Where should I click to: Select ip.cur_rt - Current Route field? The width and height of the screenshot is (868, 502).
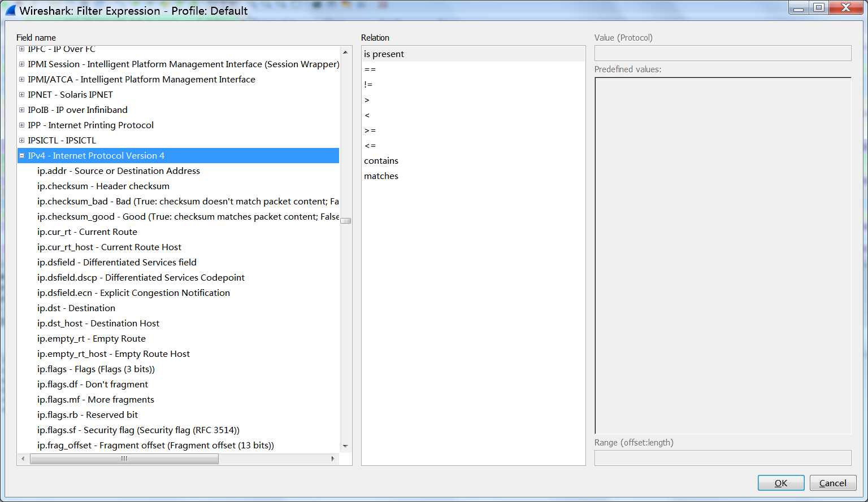tap(87, 232)
